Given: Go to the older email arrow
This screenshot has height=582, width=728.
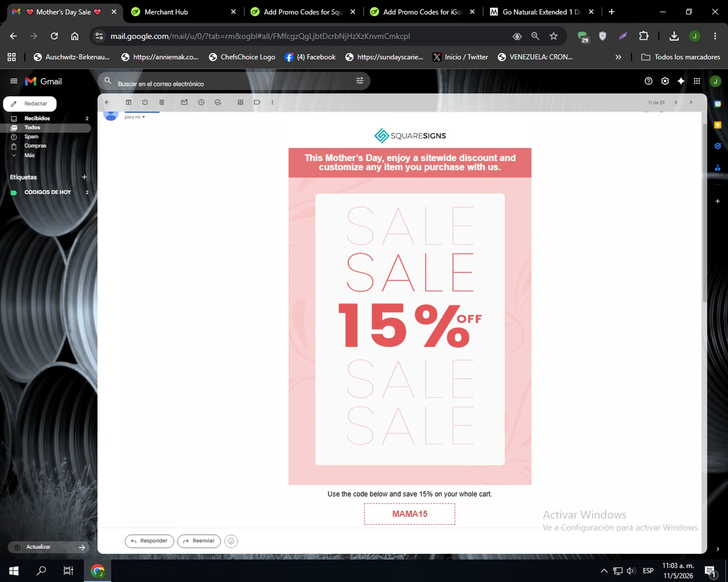Looking at the screenshot, I should [691, 102].
